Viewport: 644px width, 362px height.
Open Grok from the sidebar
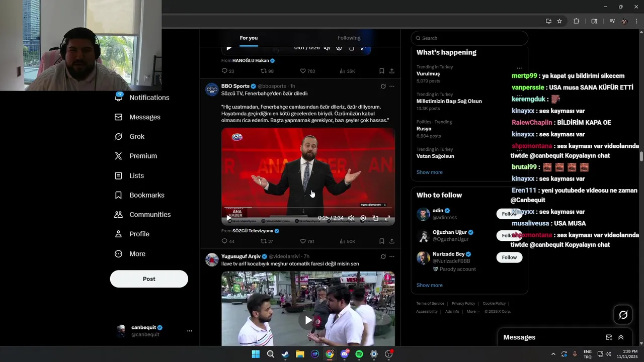coord(130,137)
